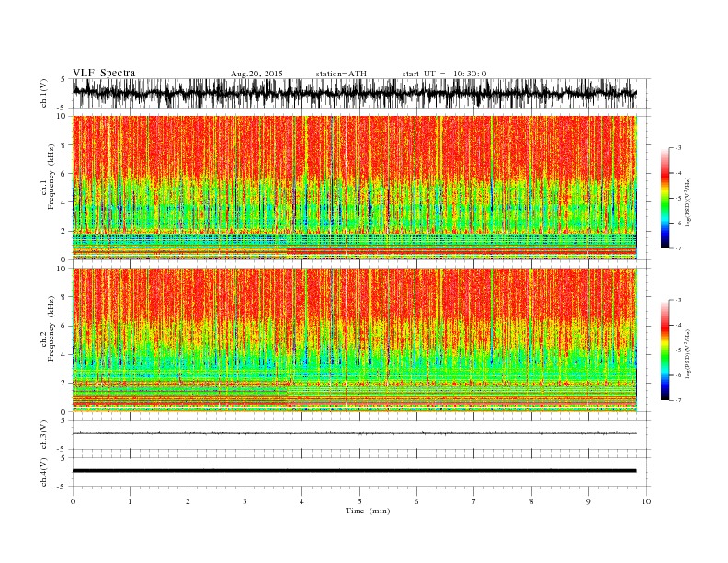Click the ch.2 spectrogram panel

pos(354,340)
